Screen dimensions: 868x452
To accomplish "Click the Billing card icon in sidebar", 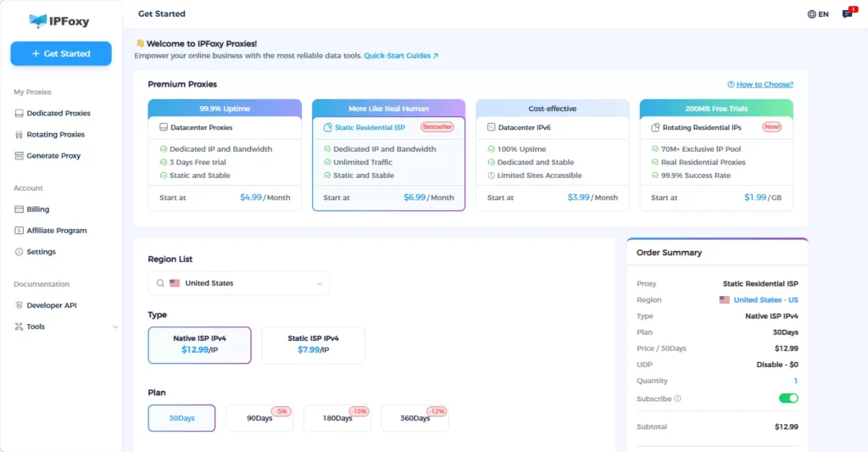I will point(19,209).
